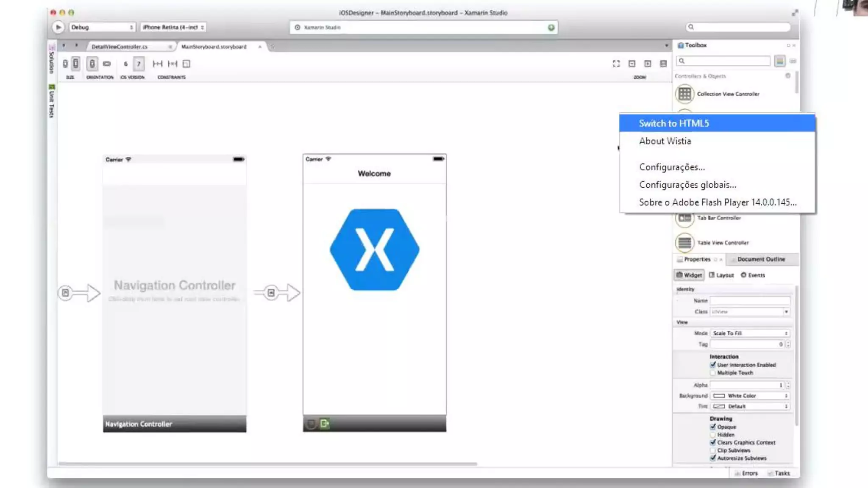Select portrait orientation icon

(92, 64)
